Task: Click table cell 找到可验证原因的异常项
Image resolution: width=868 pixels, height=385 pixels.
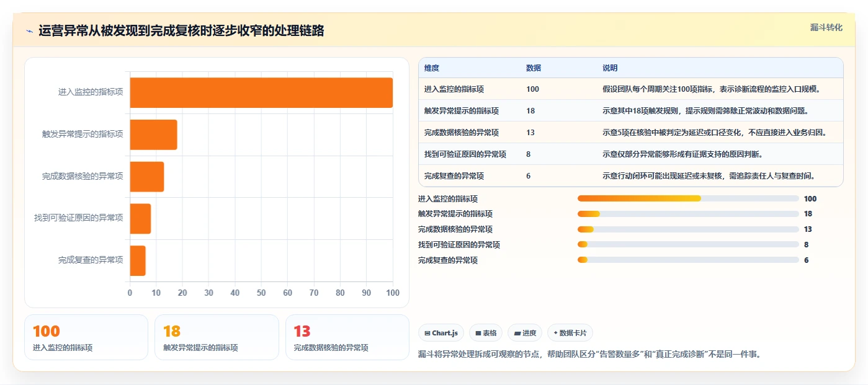Action: (x=465, y=154)
